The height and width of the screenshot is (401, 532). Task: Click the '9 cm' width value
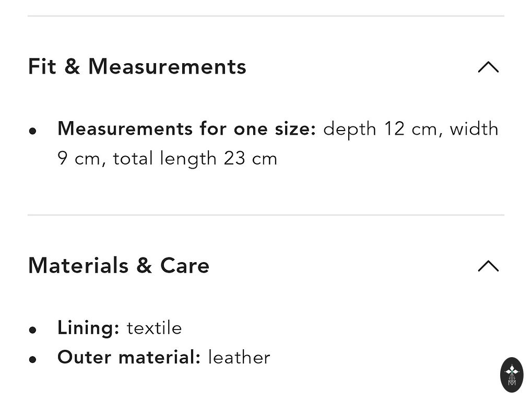pyautogui.click(x=78, y=159)
